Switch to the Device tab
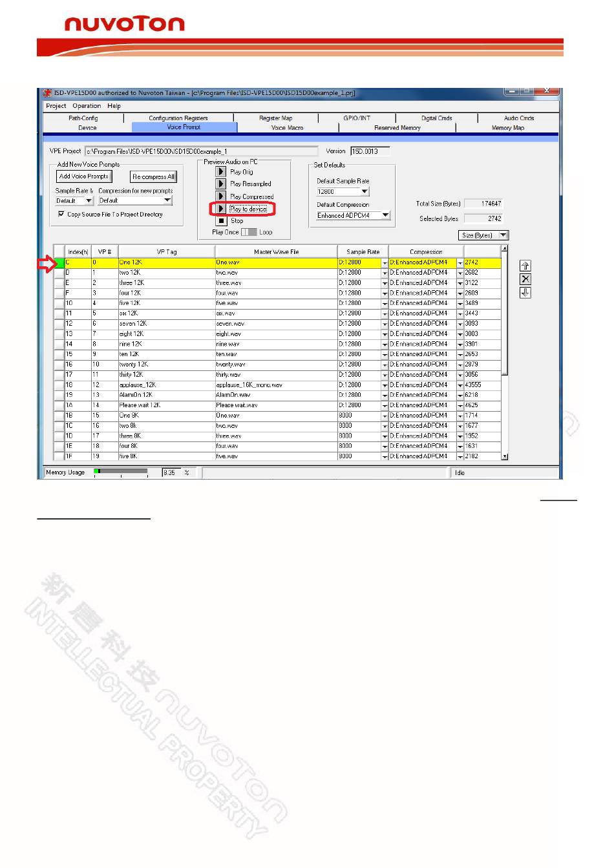 point(87,128)
